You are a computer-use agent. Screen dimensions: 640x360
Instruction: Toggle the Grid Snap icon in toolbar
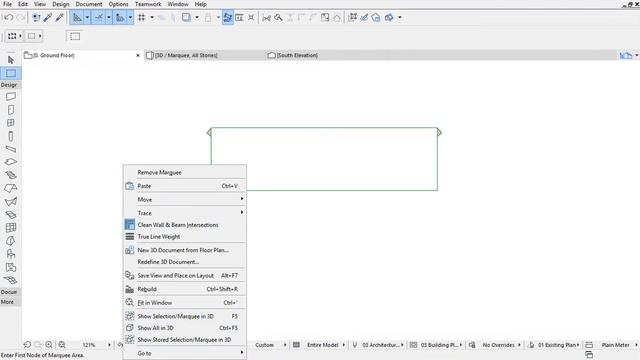click(x=142, y=18)
